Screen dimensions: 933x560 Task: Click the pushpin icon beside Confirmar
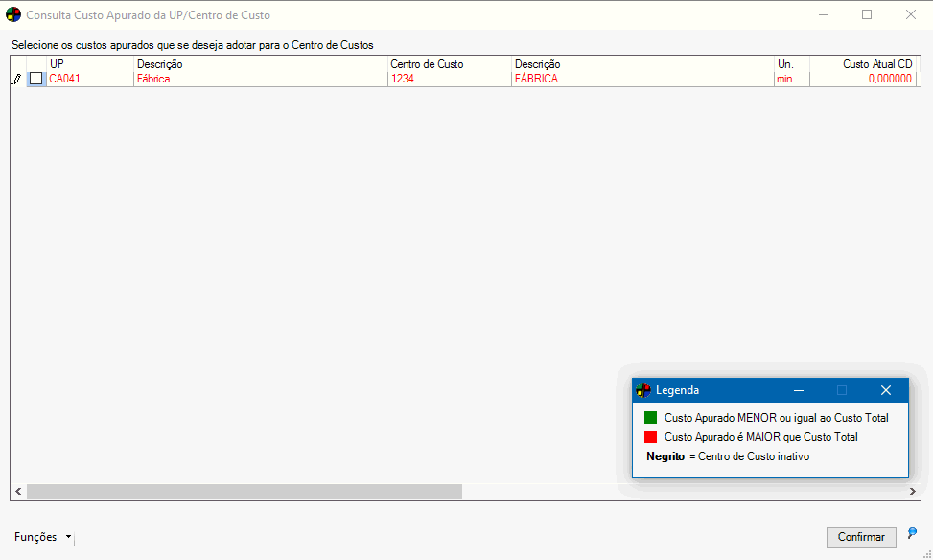912,533
